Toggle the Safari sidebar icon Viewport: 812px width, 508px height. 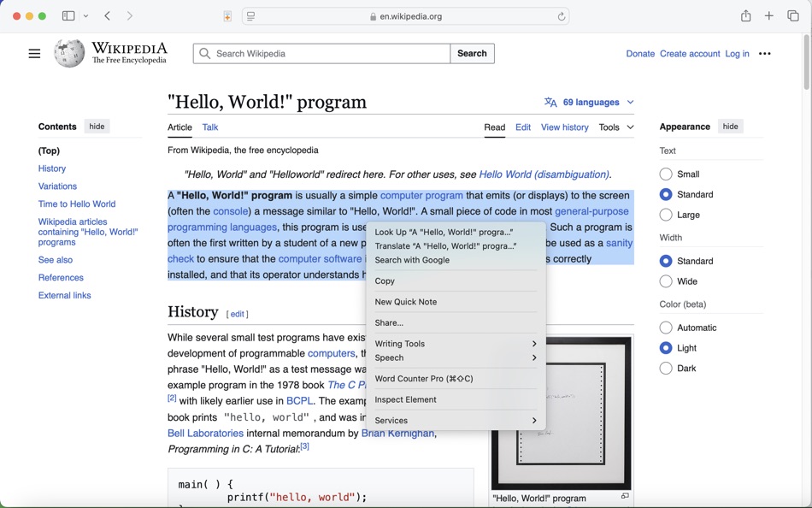click(68, 16)
